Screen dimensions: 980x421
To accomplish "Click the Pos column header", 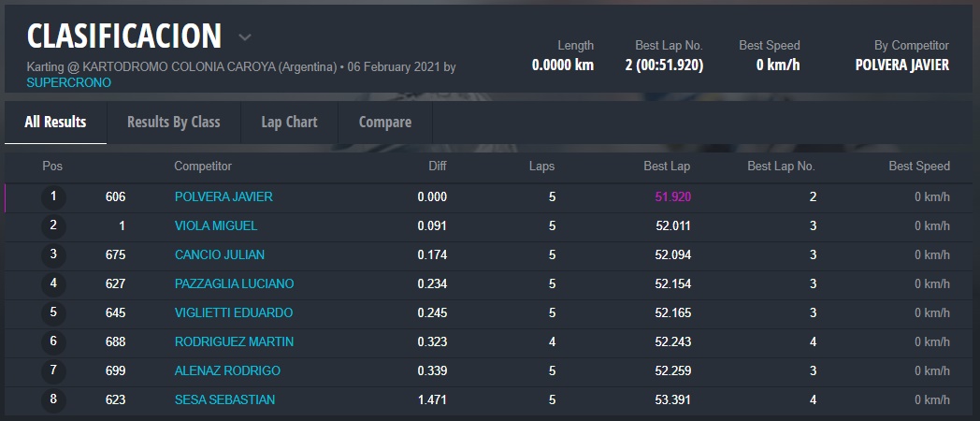I will [52, 167].
